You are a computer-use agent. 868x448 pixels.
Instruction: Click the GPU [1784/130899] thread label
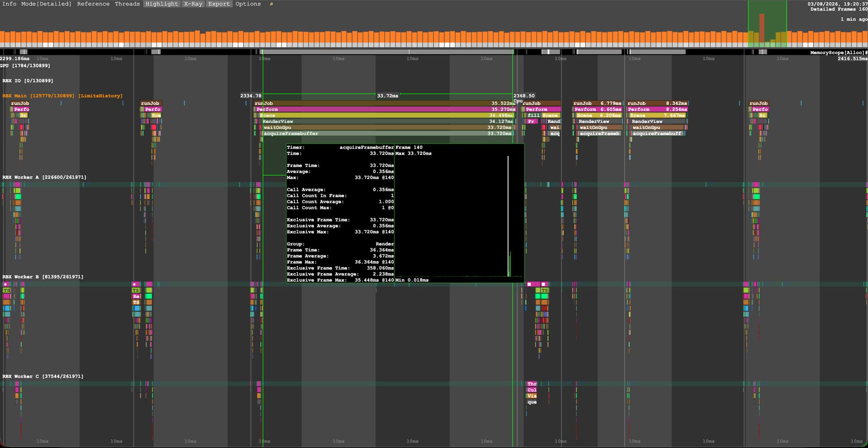click(x=26, y=66)
